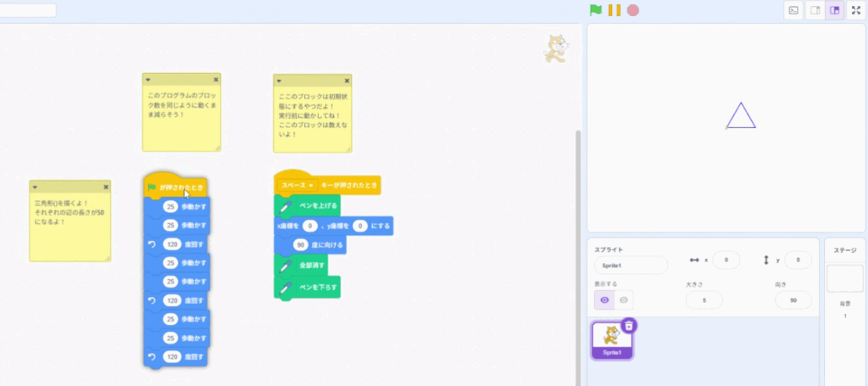
Task: Show the sprite with the eye toggle
Action: [x=604, y=299]
